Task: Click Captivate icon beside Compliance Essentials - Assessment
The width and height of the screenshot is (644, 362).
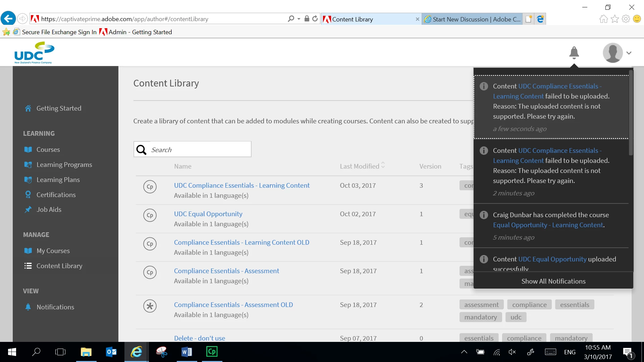Action: pos(150,272)
